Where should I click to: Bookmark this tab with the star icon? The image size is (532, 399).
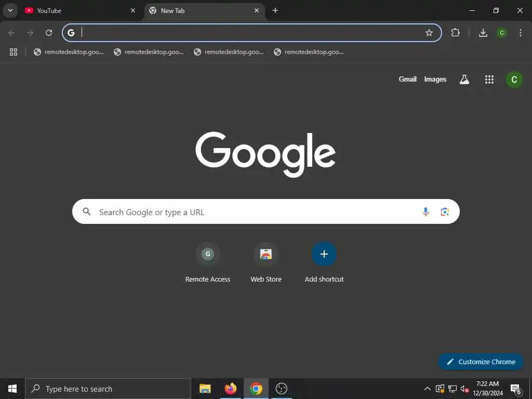click(429, 33)
